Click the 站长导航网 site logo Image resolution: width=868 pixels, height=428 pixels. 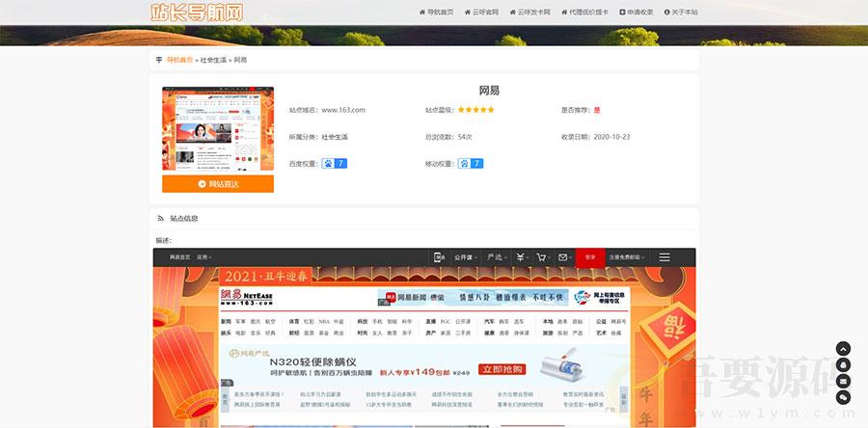pos(197,13)
